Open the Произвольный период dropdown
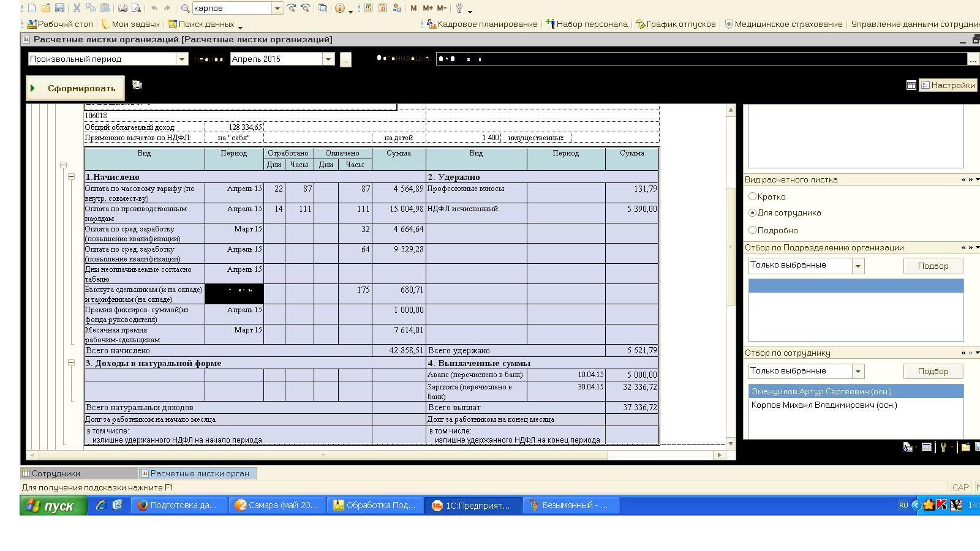The width and height of the screenshot is (980, 551). tap(182, 59)
